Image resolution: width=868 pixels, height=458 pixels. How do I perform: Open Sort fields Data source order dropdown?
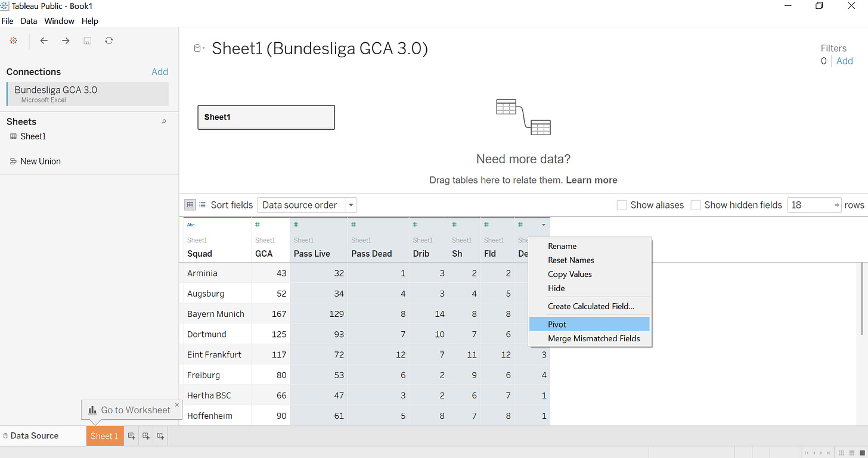click(x=307, y=205)
